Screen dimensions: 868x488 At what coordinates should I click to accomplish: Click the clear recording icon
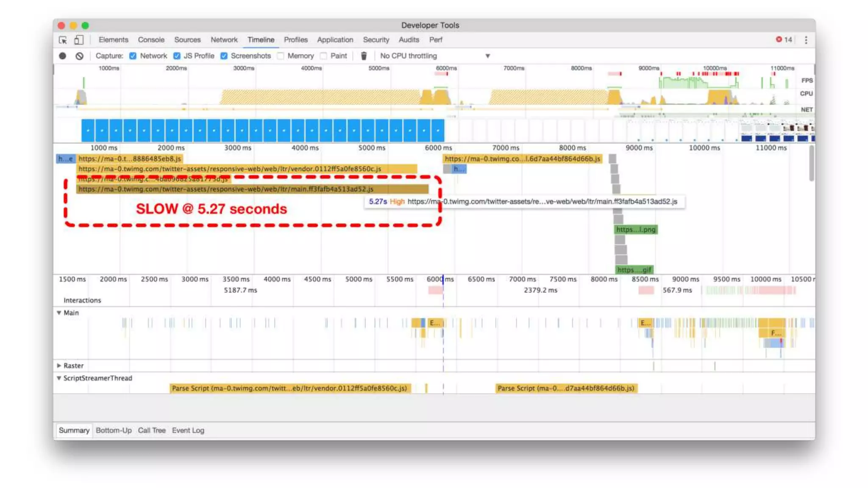[x=79, y=56]
